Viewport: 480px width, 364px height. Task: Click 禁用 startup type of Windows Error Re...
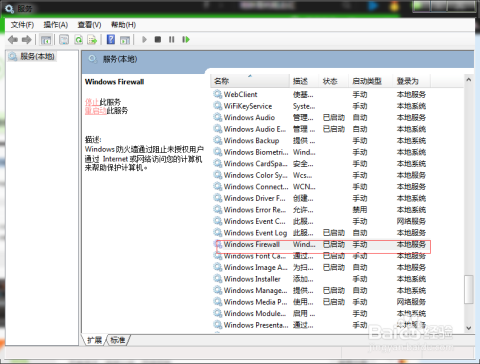[360, 210]
